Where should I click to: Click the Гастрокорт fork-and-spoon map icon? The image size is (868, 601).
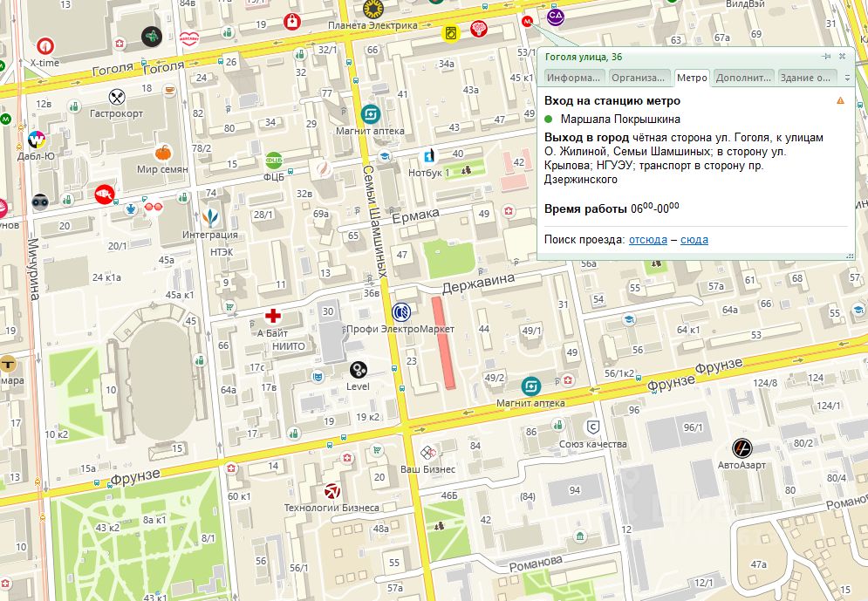tap(115, 96)
